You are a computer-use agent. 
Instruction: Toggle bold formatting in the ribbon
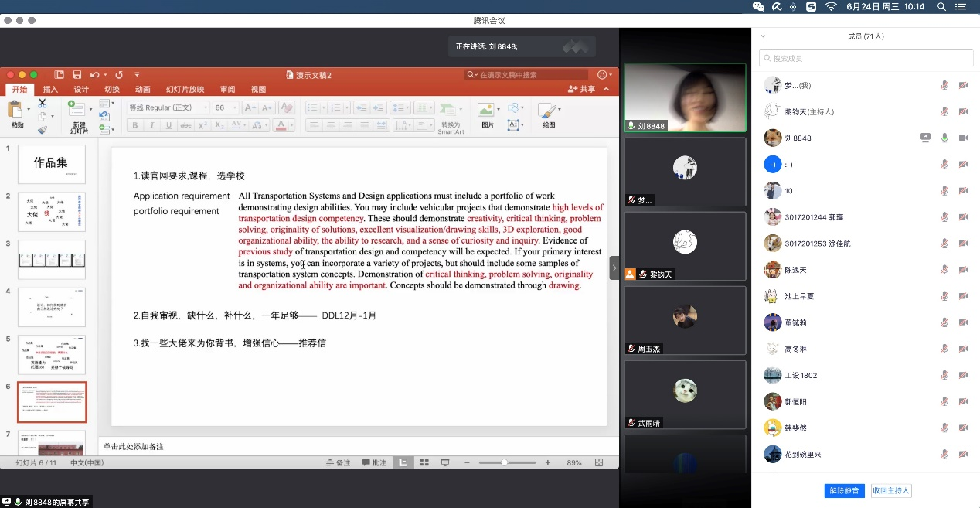click(135, 124)
